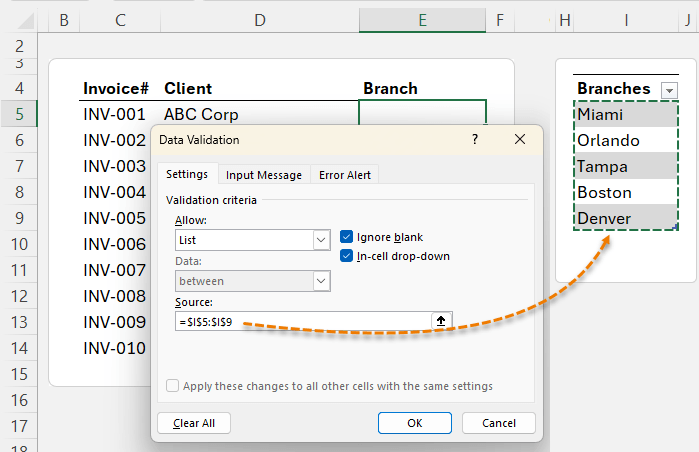699x452 pixels.
Task: Select column F header
Action: (500, 20)
